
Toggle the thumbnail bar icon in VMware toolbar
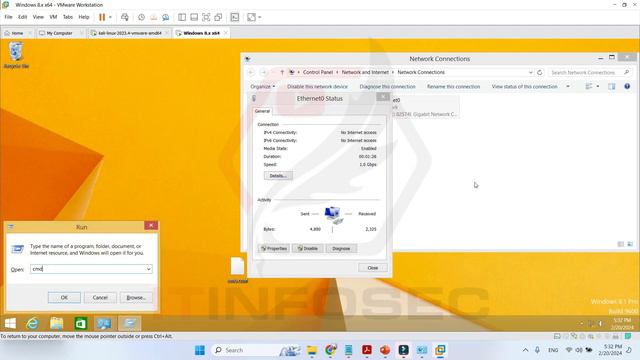(x=194, y=17)
